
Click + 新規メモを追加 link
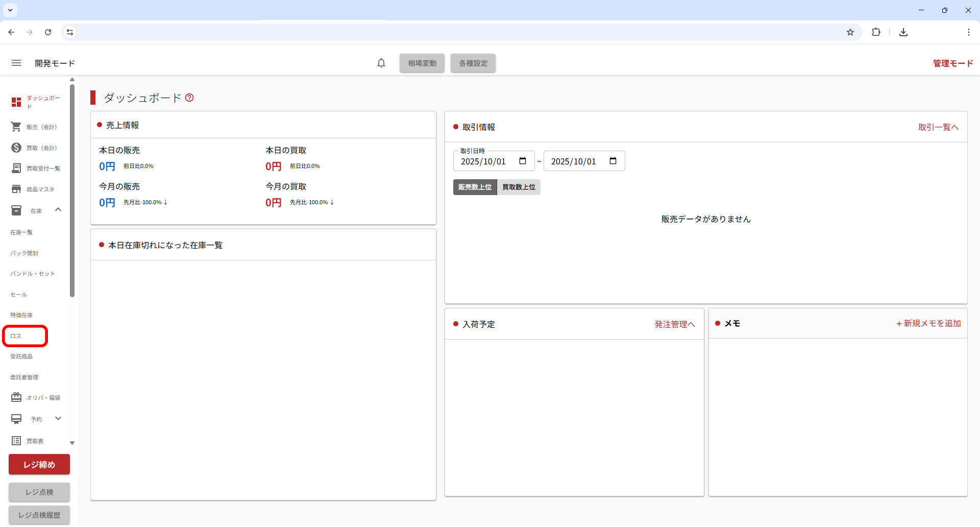click(928, 323)
